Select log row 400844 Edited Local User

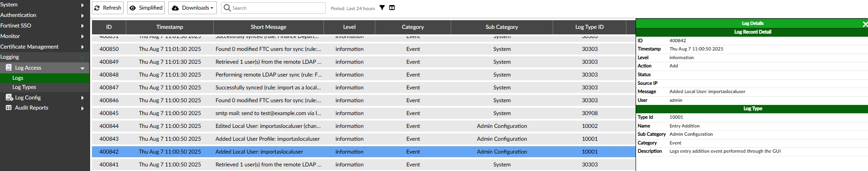[x=363, y=126]
